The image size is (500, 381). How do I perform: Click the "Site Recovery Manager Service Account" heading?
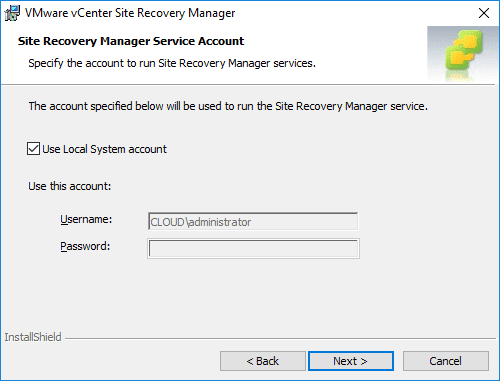tap(131, 41)
